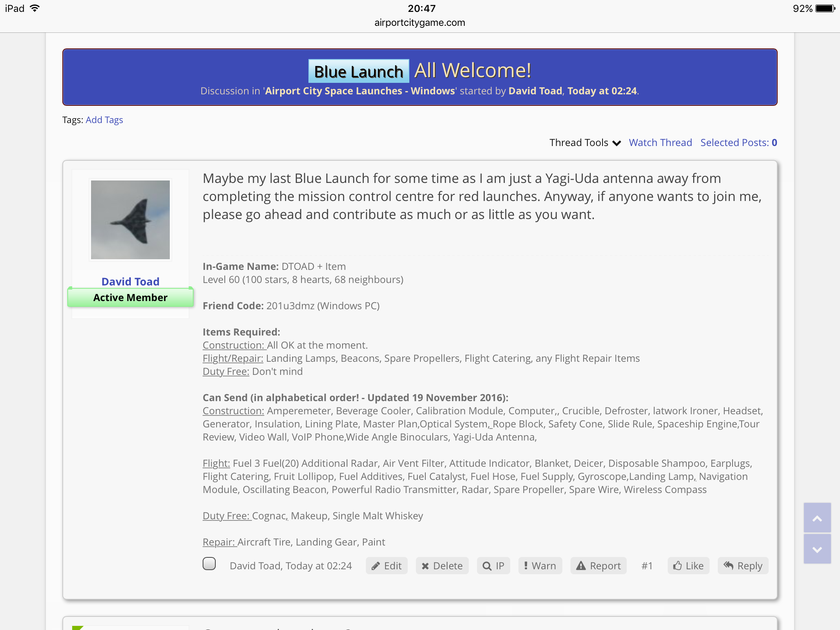
Task: Click the Watch Thread link
Action: 660,143
